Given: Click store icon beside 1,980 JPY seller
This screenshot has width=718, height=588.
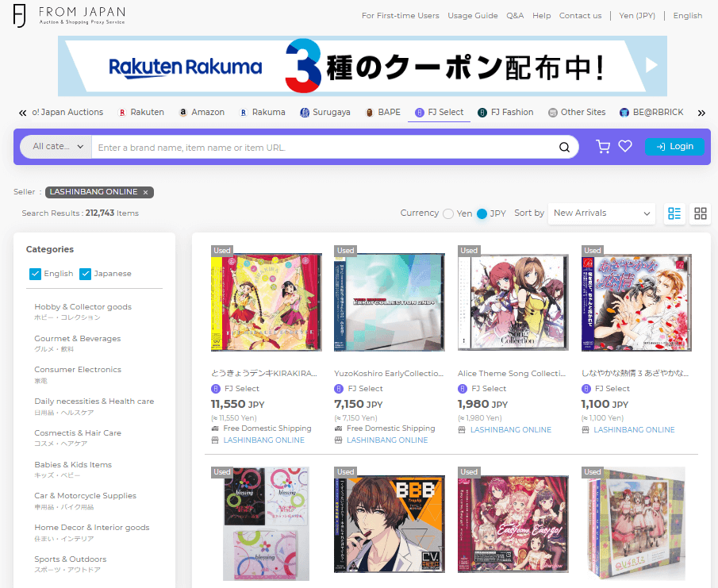Looking at the screenshot, I should (462, 430).
